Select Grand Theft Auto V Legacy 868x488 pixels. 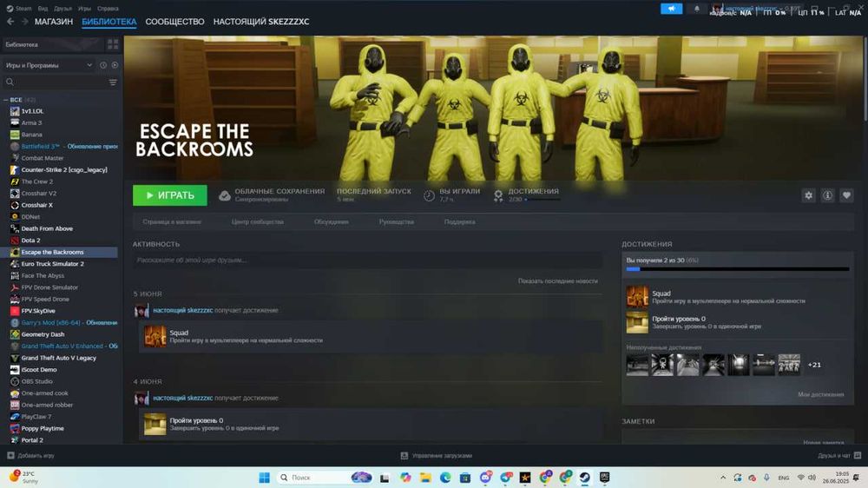click(60, 358)
